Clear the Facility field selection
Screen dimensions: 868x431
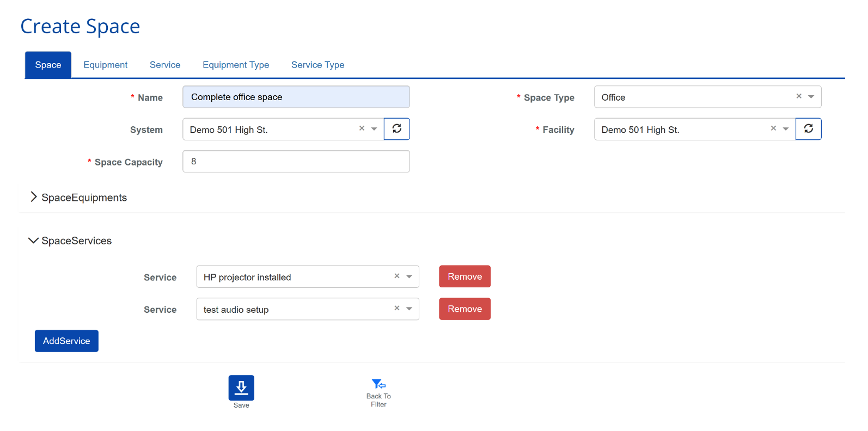click(773, 128)
